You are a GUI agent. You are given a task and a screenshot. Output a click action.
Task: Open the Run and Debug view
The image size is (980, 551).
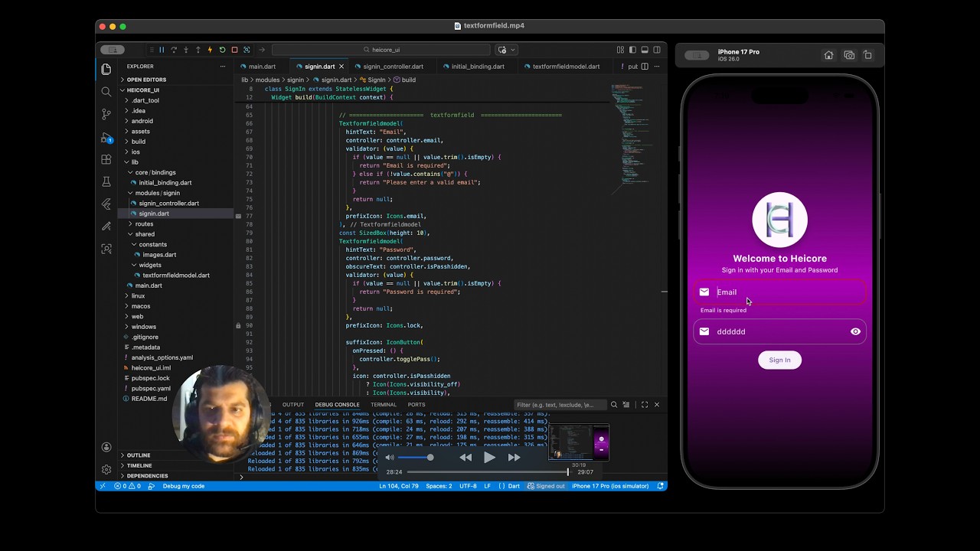coord(106,138)
